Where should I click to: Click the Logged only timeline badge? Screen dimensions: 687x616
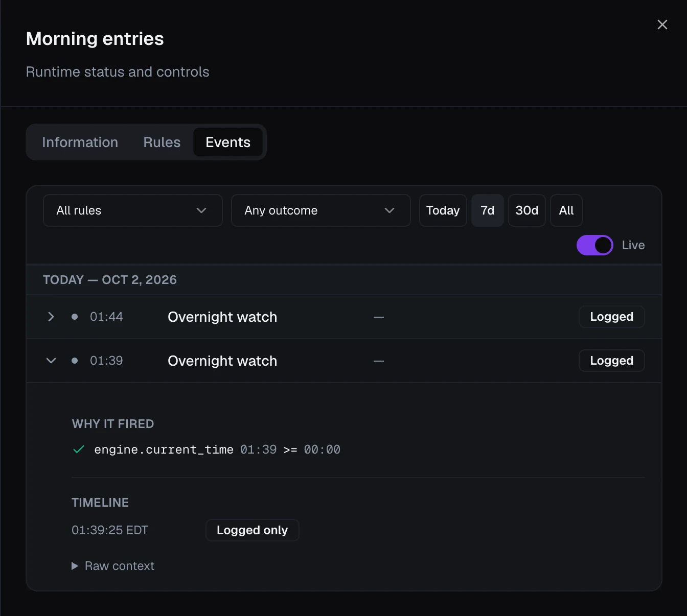coord(252,530)
